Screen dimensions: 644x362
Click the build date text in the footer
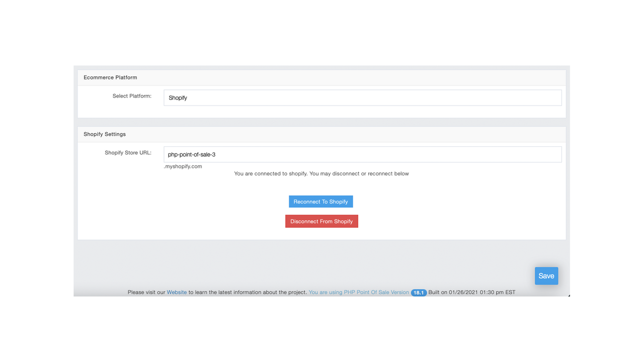[471, 292]
